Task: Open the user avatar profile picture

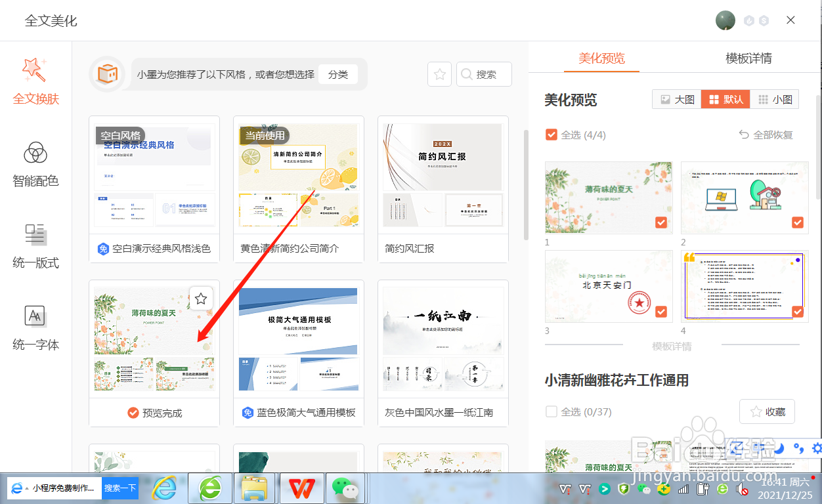Action: 725,20
